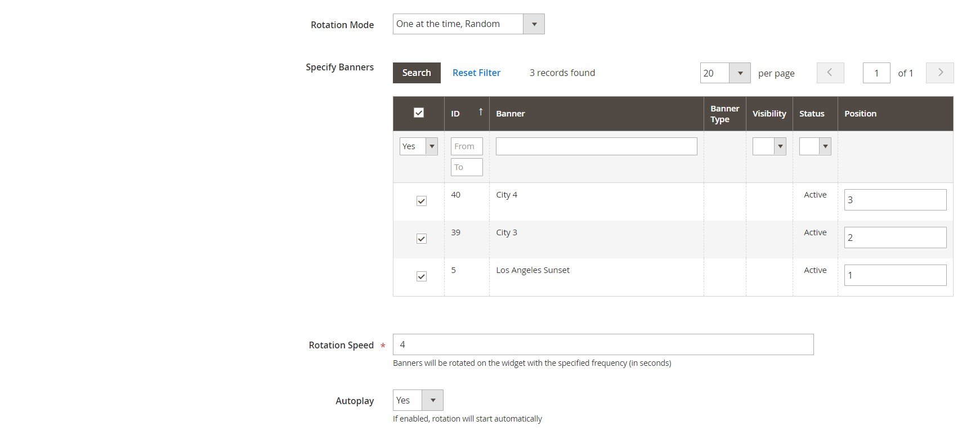Click the Los Angeles Sunset position field
980x439 pixels.
coord(895,275)
